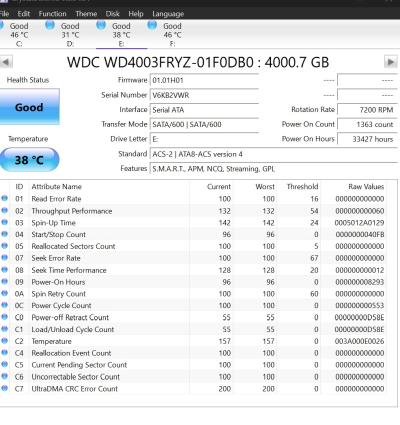The image size is (400, 425).
Task: Click the status icon for Current Pending Sector Count
Action: 5,364
